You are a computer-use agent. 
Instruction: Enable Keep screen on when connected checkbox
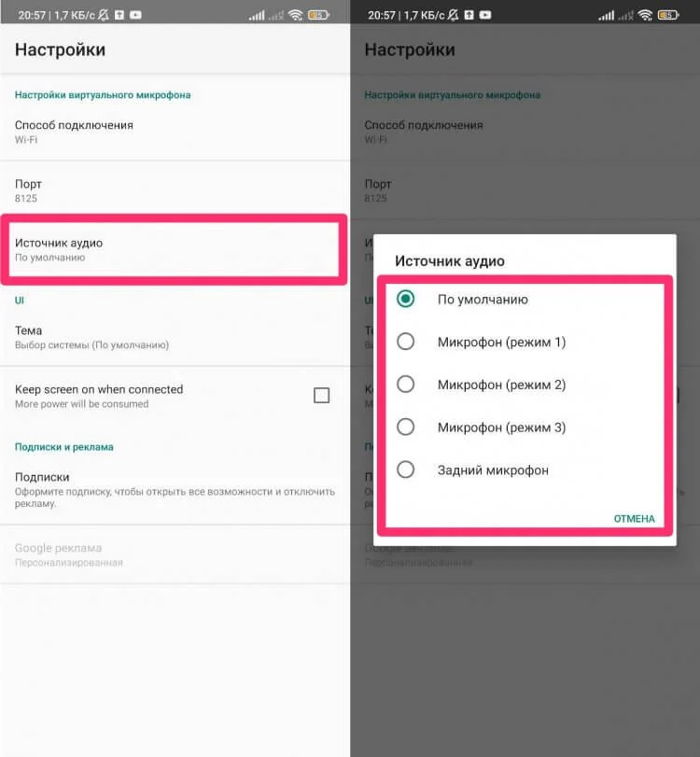[321, 396]
